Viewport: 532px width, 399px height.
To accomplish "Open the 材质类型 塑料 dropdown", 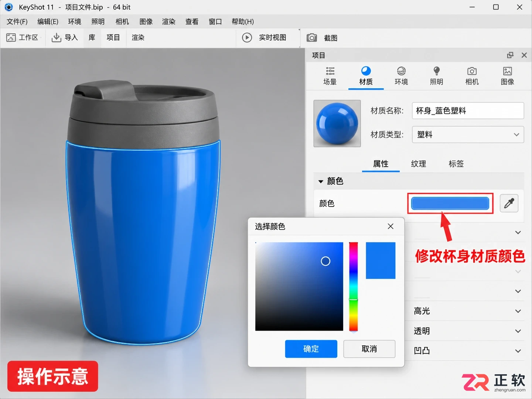I will pyautogui.click(x=468, y=134).
